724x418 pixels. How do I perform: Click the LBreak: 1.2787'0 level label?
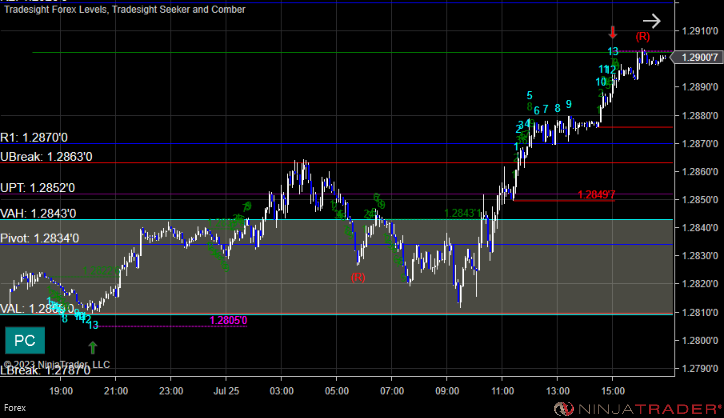(45, 370)
